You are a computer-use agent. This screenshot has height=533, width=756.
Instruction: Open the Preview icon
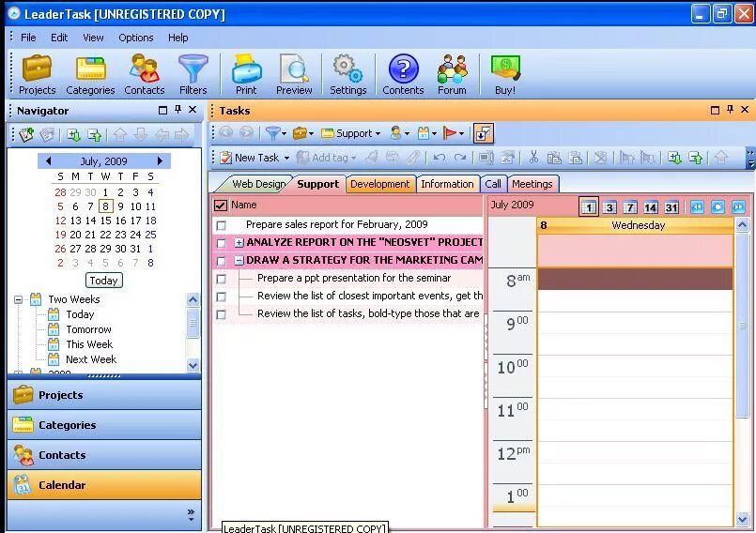point(294,75)
